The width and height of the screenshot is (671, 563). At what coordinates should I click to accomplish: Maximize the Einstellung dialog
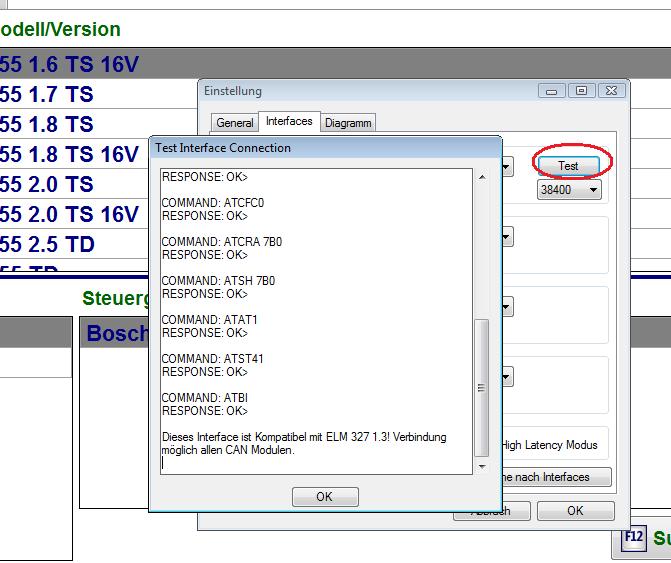pos(581,91)
